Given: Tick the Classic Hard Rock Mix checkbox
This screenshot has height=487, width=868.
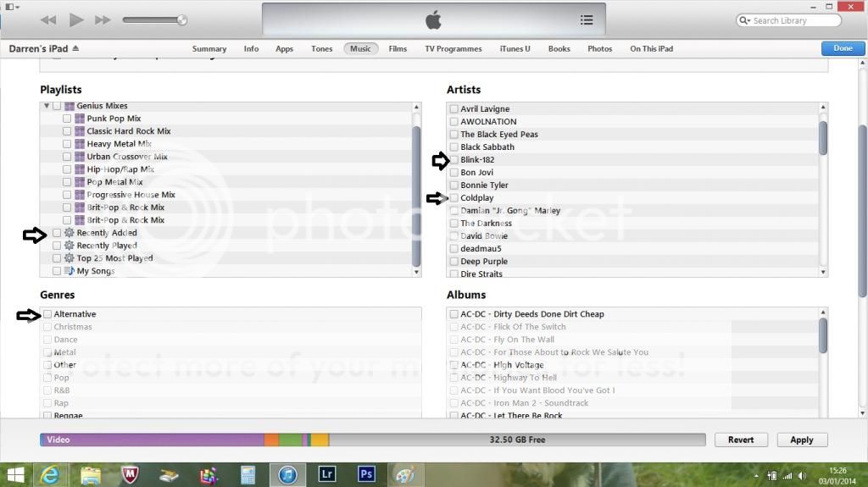Looking at the screenshot, I should click(67, 131).
